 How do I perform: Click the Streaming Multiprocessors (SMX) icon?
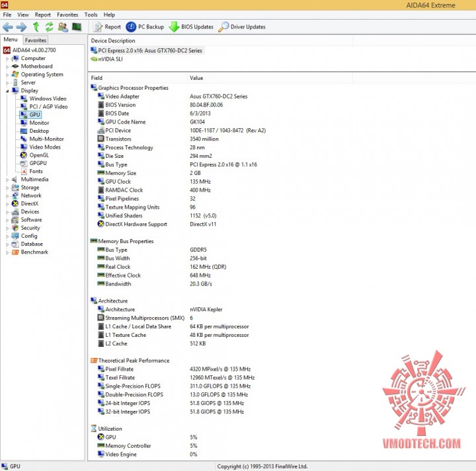(101, 318)
